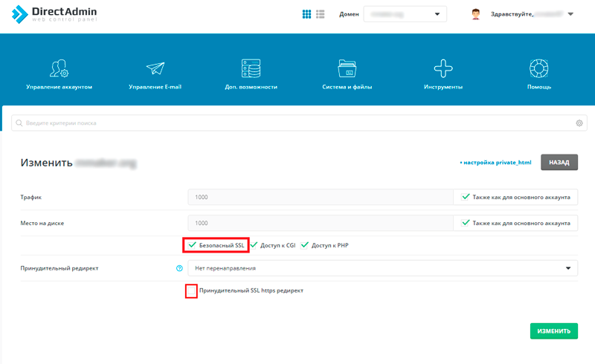The height and width of the screenshot is (364, 595).
Task: Click the Управление E-mail paper plane icon
Action: pos(155,69)
